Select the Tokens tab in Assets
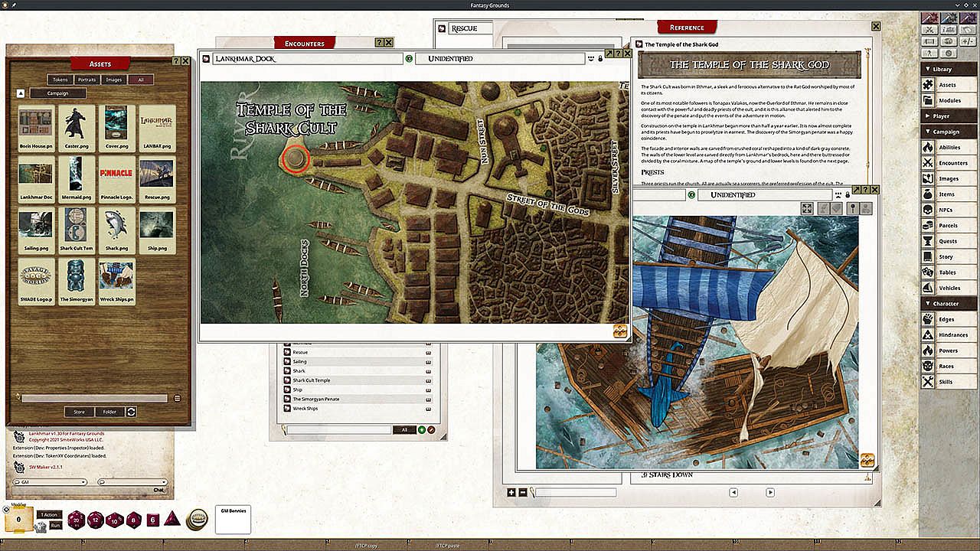 coord(60,80)
